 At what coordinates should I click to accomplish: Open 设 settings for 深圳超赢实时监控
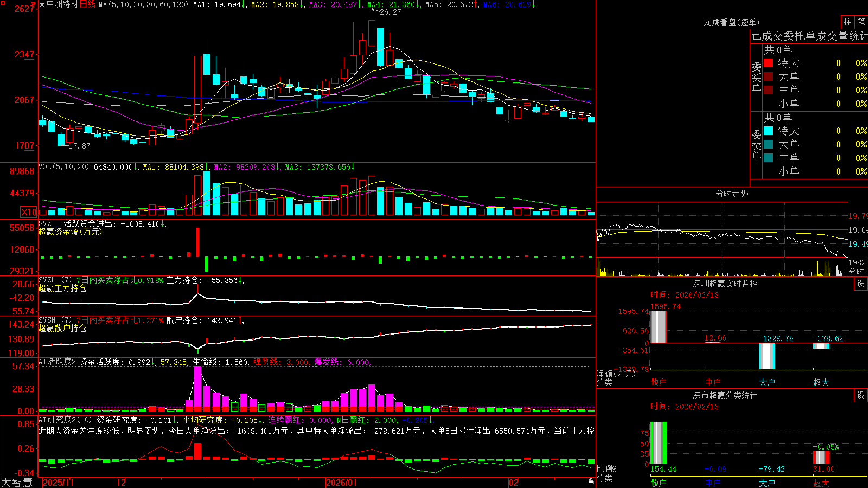(x=861, y=284)
